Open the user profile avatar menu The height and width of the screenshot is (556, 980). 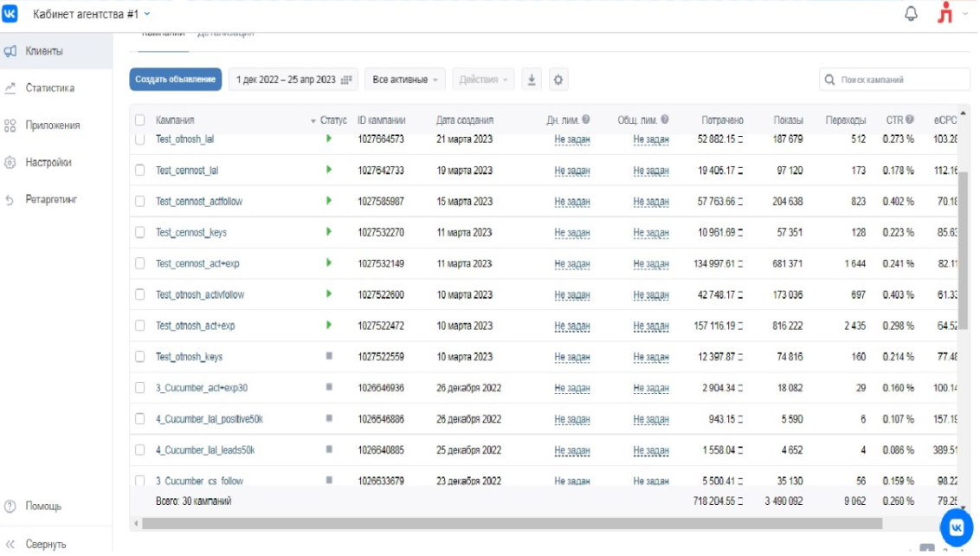point(945,13)
